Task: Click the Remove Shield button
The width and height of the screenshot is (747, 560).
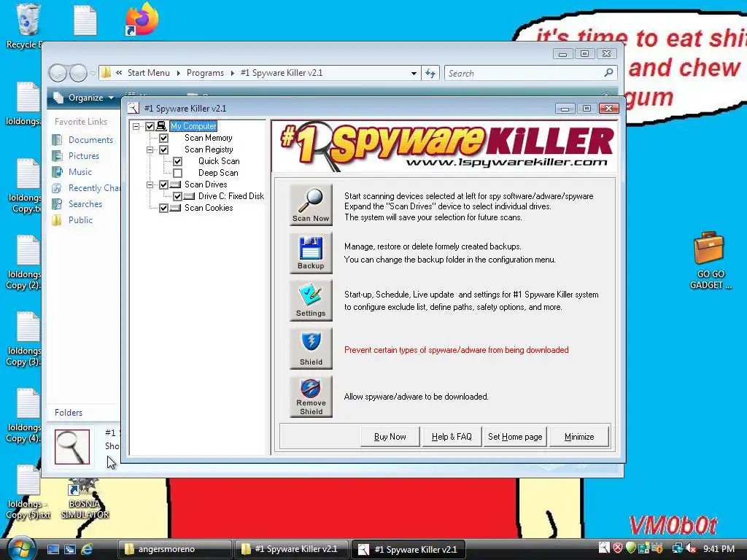Action: tap(311, 397)
